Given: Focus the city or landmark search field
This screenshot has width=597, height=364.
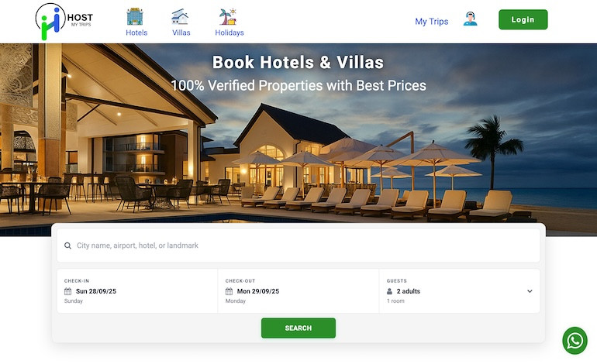Looking at the screenshot, I should tap(298, 246).
